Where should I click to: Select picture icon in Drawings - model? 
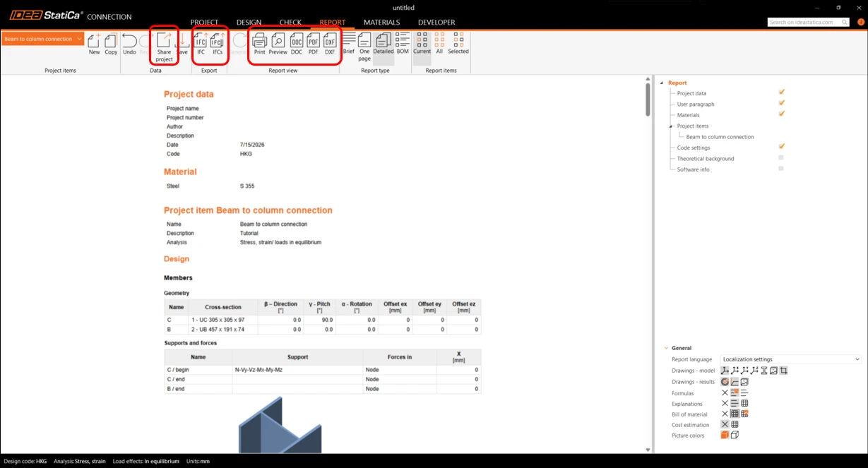pos(773,371)
